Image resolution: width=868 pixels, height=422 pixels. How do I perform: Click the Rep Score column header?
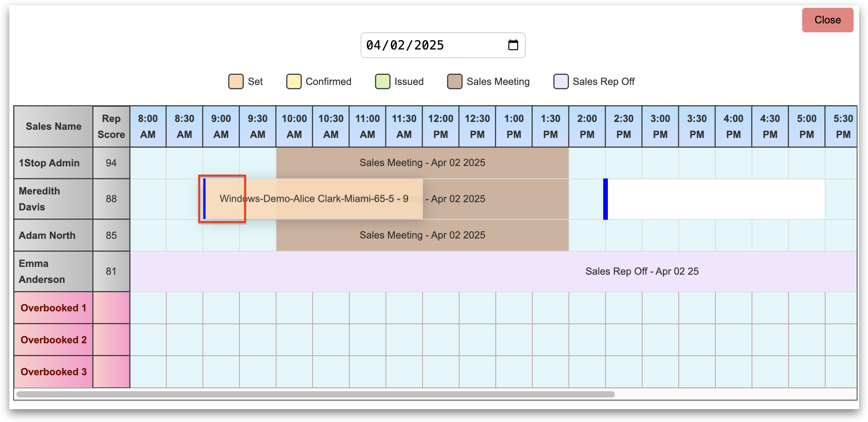[111, 126]
